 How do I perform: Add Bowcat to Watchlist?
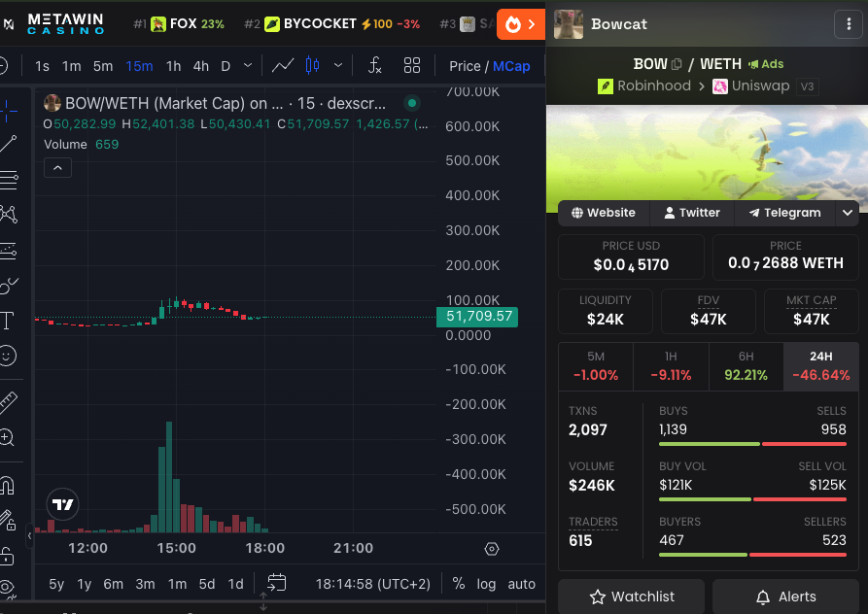click(x=632, y=597)
